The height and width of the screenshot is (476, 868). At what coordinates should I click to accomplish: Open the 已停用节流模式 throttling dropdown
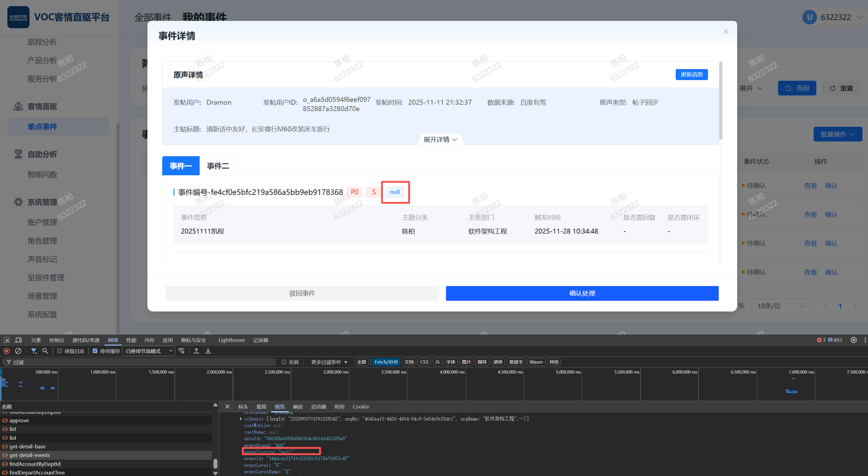[x=149, y=351]
